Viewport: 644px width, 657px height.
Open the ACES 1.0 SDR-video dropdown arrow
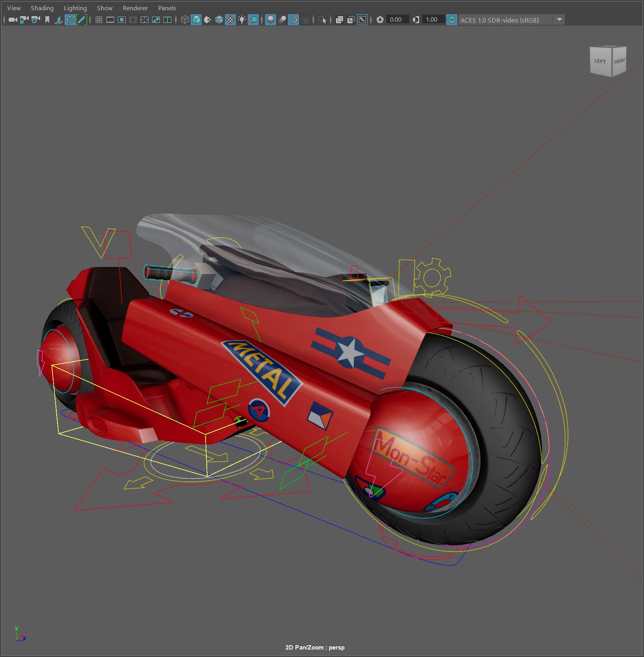pos(559,20)
